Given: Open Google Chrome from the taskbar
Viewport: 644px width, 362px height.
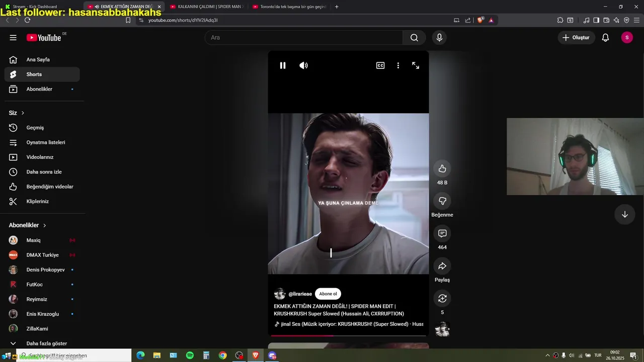Looking at the screenshot, I should (x=222, y=355).
